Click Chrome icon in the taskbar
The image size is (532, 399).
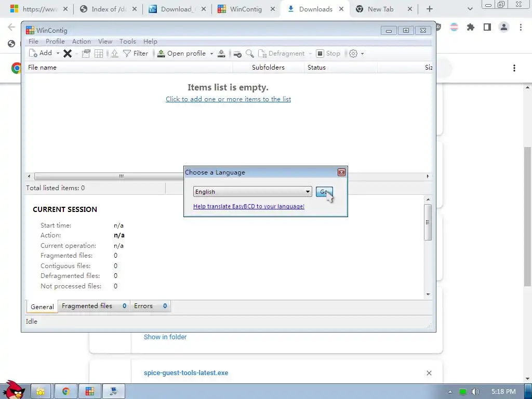[x=65, y=391]
